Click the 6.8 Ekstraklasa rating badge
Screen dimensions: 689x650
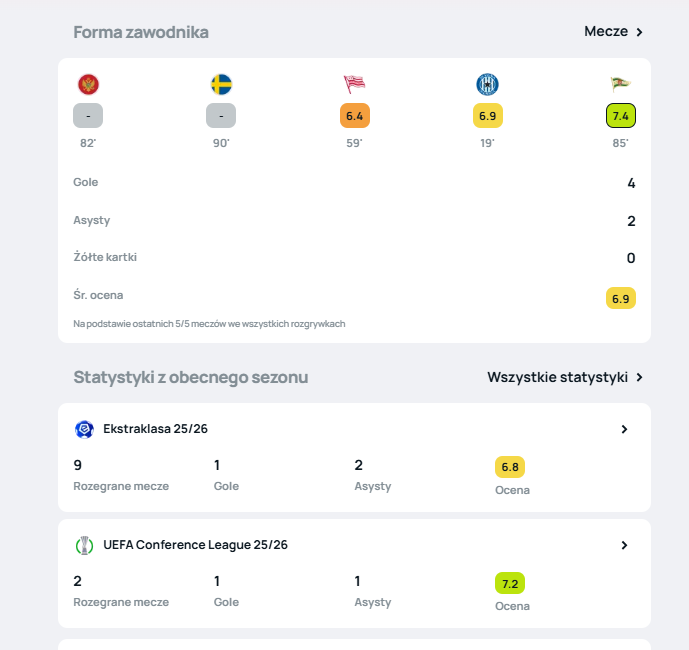coord(510,467)
